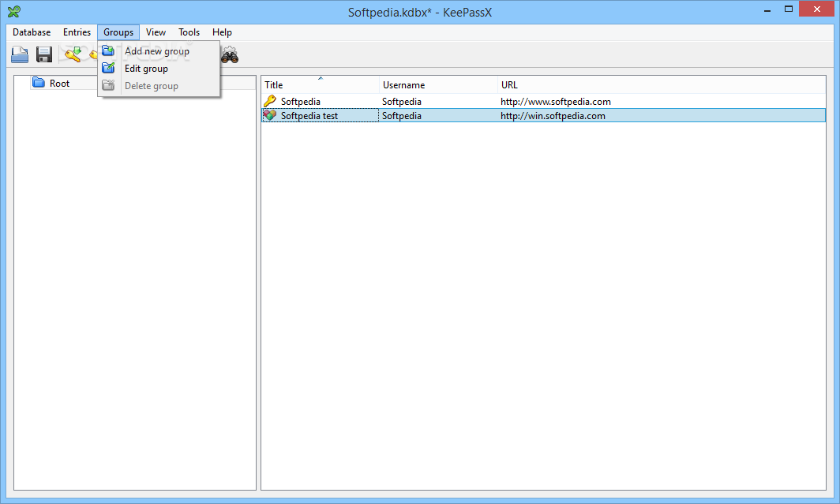The width and height of the screenshot is (840, 504).
Task: Open the View menu
Action: pyautogui.click(x=156, y=32)
